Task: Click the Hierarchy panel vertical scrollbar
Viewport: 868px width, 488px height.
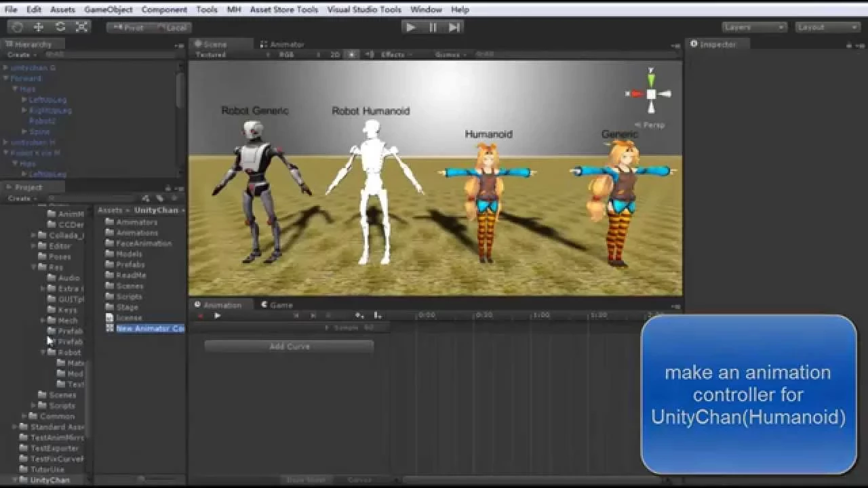Action: pos(181,89)
